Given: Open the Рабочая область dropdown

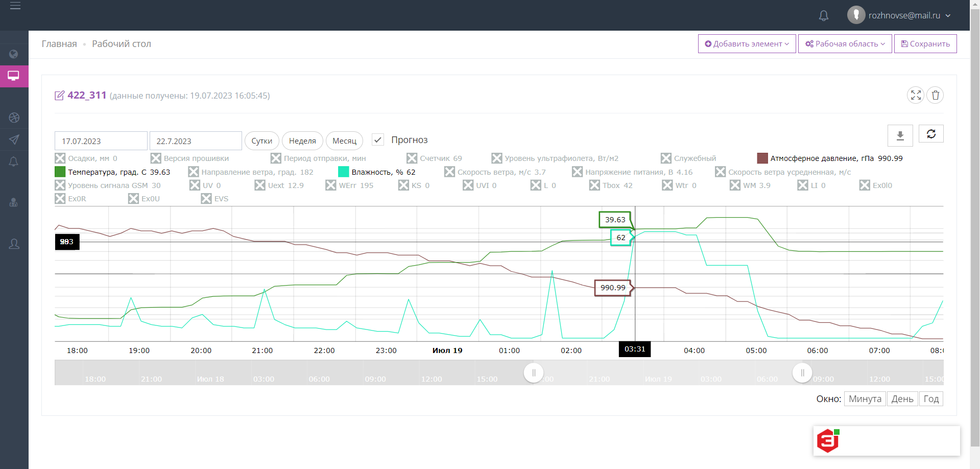Looking at the screenshot, I should tap(845, 44).
